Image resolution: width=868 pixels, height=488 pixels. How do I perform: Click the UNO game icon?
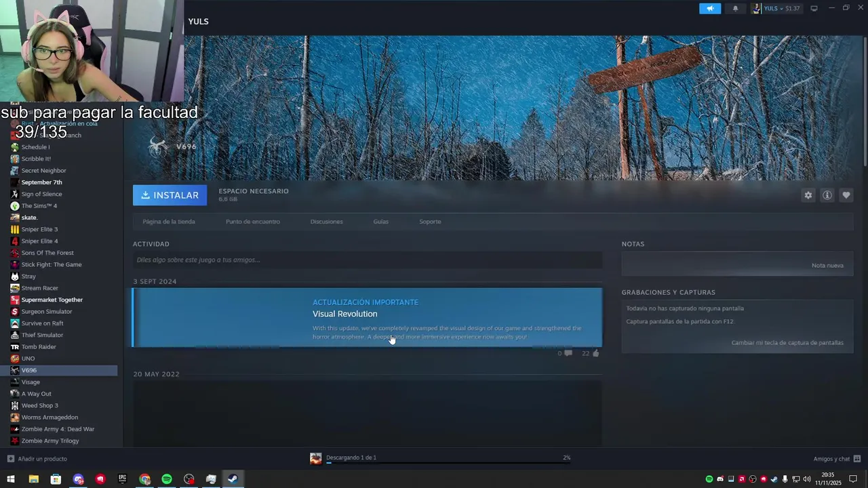click(x=15, y=359)
